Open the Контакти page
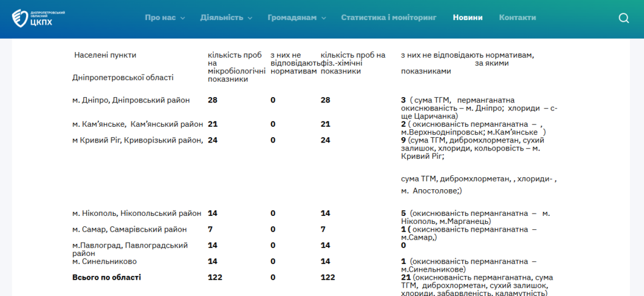The image size is (644, 296). tap(518, 18)
